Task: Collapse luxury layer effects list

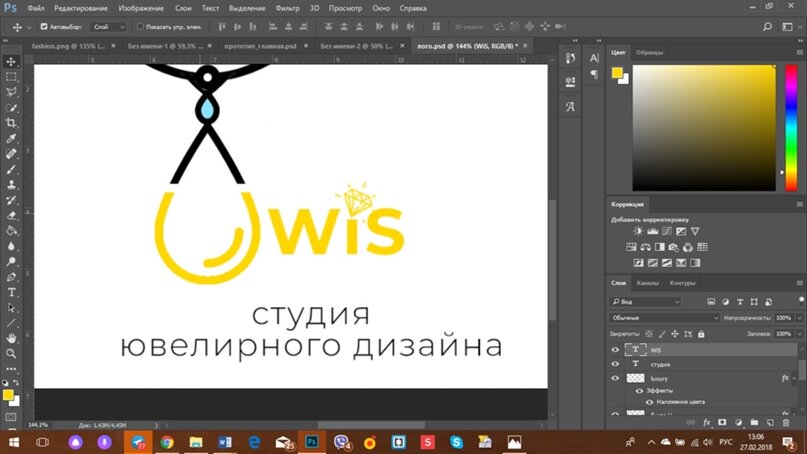Action: (x=795, y=378)
